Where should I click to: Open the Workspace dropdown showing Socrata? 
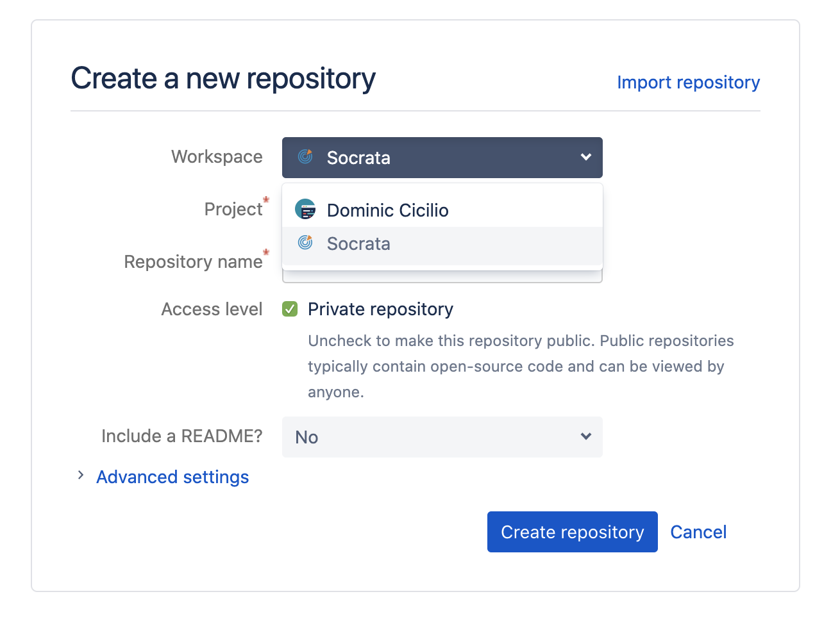442,158
